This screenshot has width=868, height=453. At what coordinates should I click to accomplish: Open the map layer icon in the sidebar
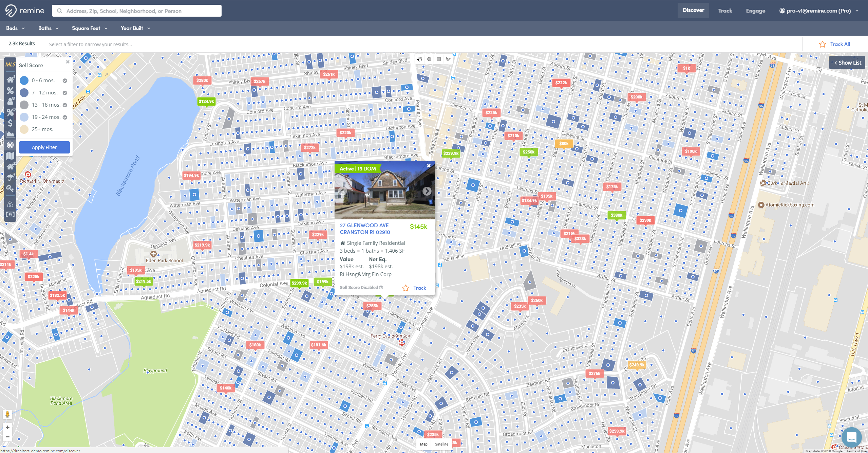click(x=10, y=156)
